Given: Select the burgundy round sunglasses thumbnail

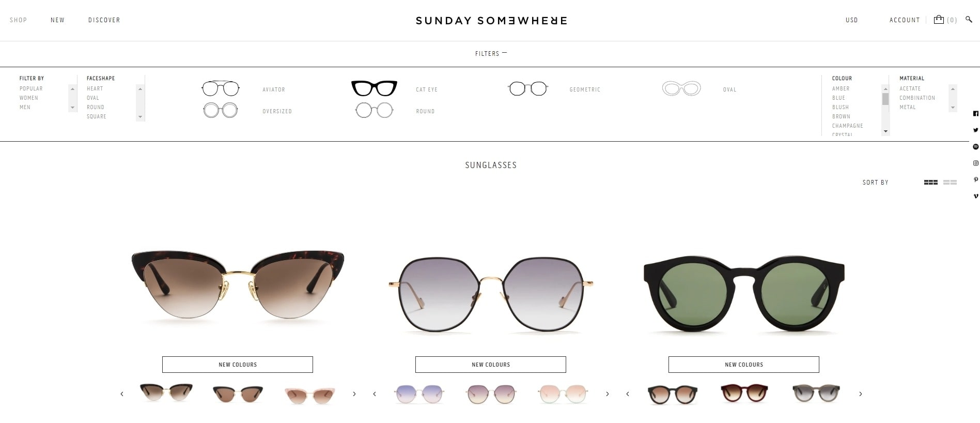Looking at the screenshot, I should 744,394.
